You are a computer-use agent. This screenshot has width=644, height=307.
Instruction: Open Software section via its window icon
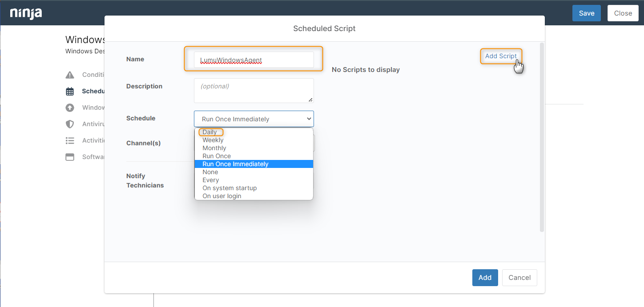70,157
